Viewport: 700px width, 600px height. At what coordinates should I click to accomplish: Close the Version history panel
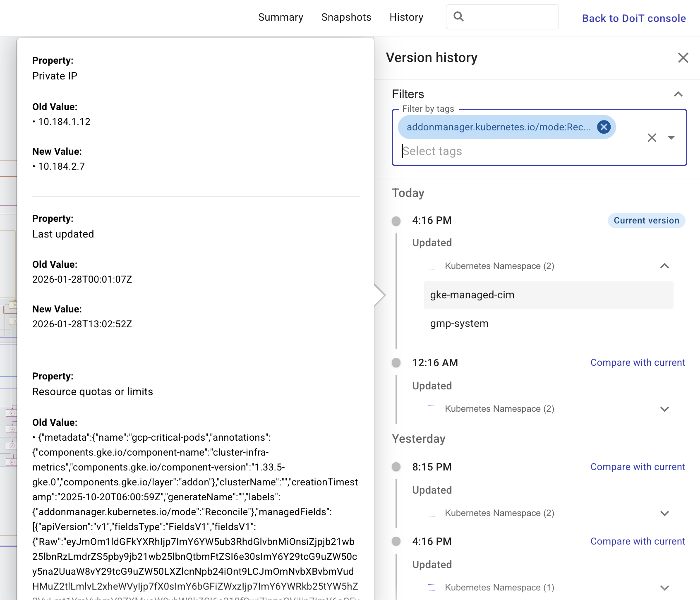pos(682,58)
